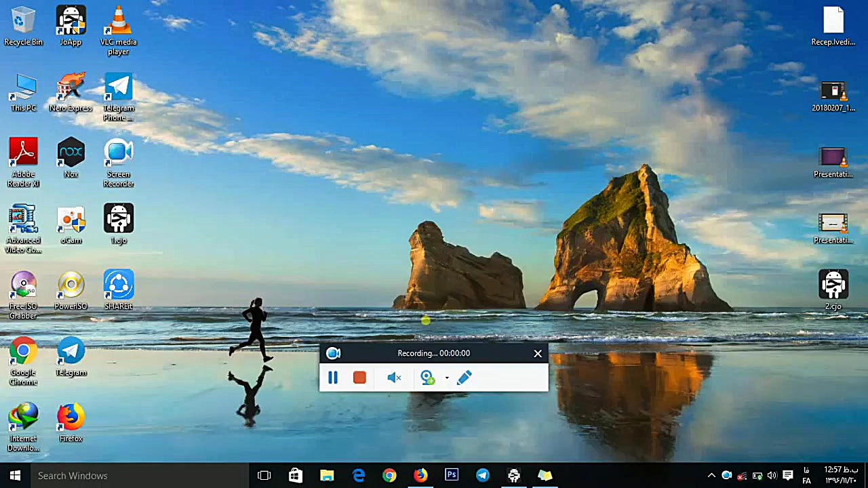The image size is (868, 488).
Task: Switch to Firefox on the taskbar
Action: 420,476
